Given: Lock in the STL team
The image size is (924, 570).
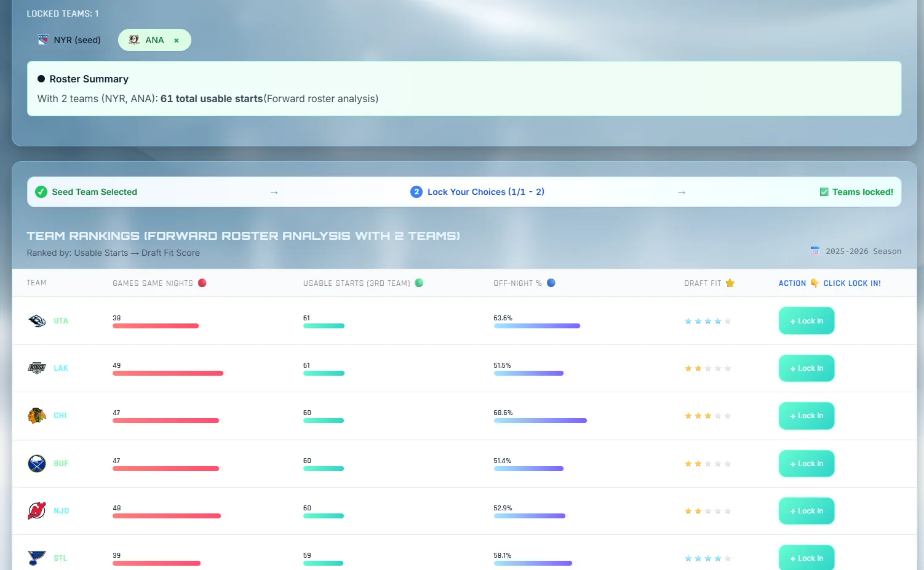Looking at the screenshot, I should [x=807, y=558].
